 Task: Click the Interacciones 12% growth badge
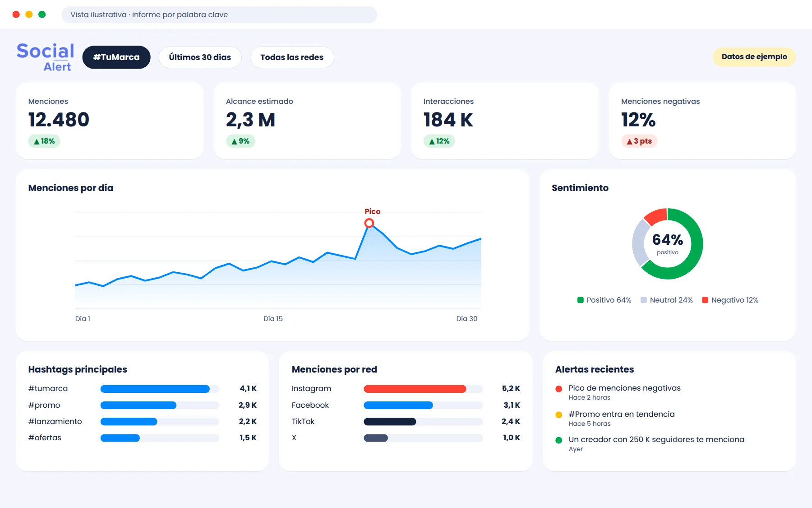pos(439,141)
